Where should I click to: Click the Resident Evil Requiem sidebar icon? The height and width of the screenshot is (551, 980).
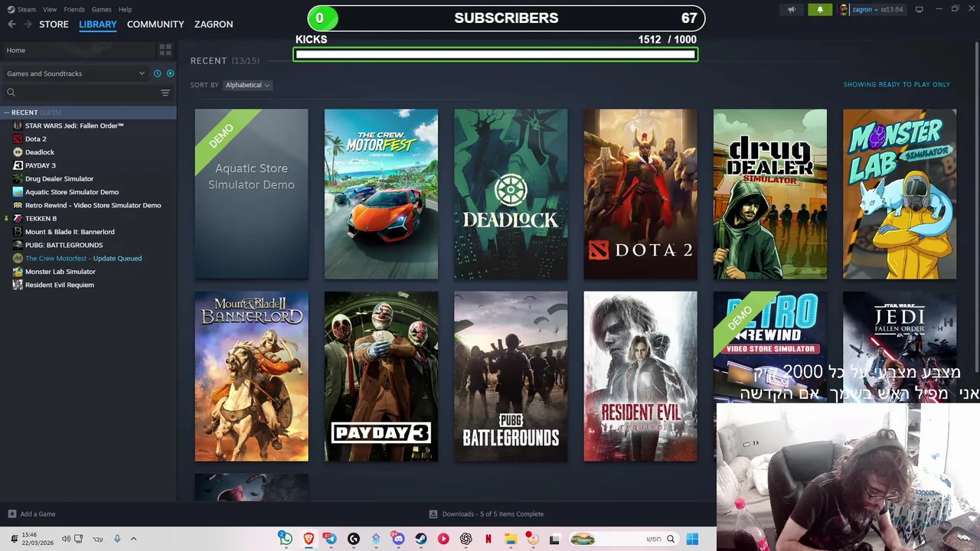point(18,285)
